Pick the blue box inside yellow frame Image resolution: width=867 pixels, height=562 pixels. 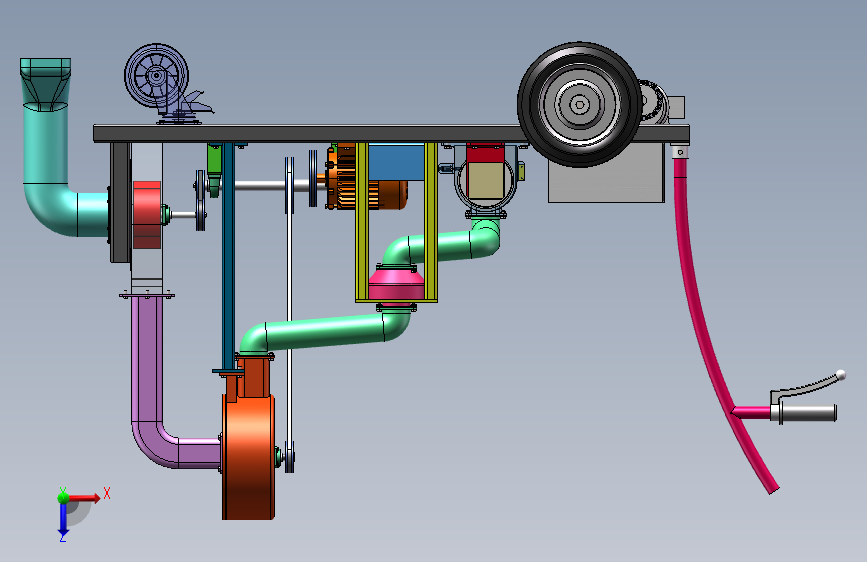point(396,162)
